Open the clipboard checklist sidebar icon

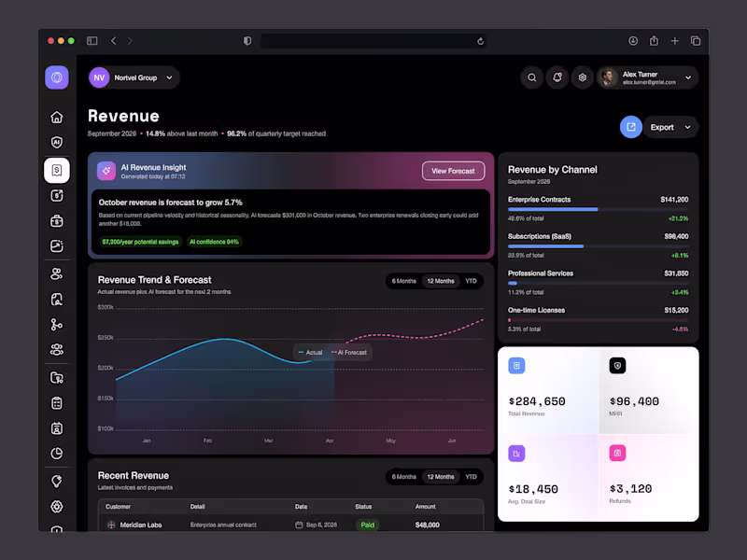tap(57, 403)
